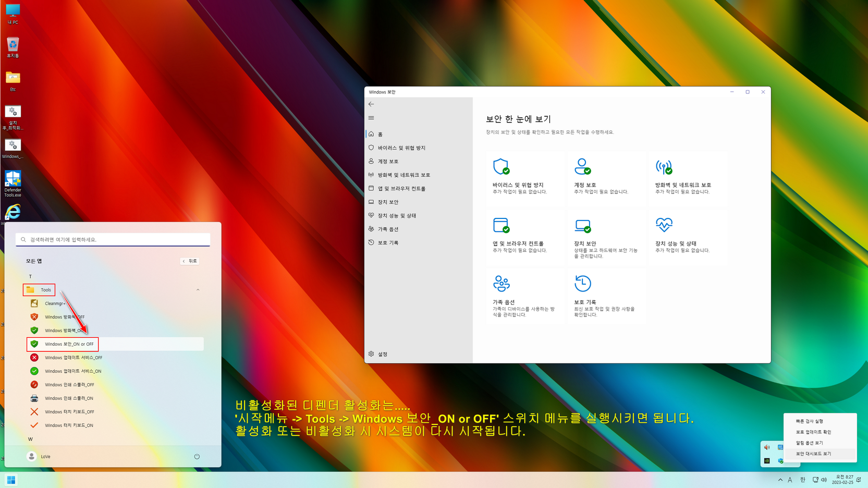
Task: Open the Start menu power button
Action: [197, 456]
